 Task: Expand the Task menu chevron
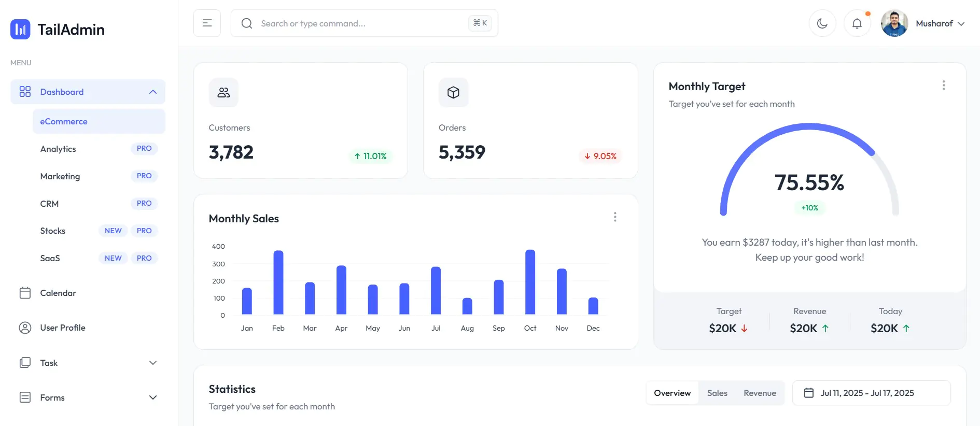tap(152, 363)
